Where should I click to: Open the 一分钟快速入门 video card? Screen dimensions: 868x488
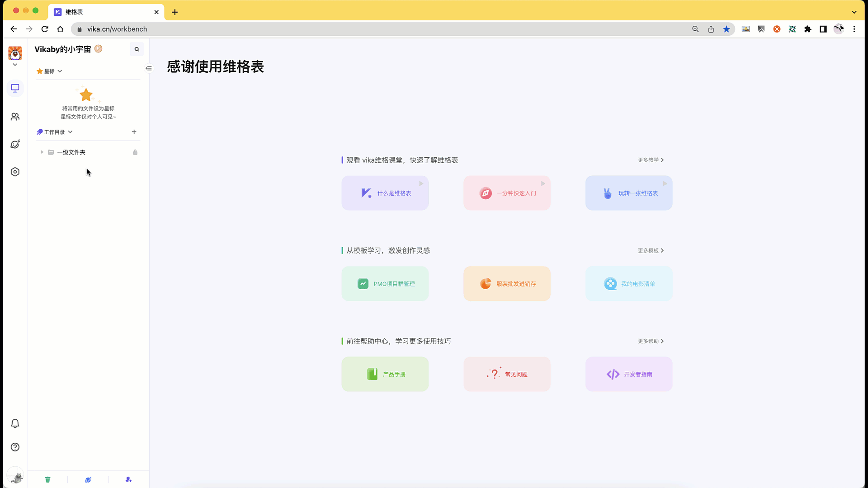[507, 193]
